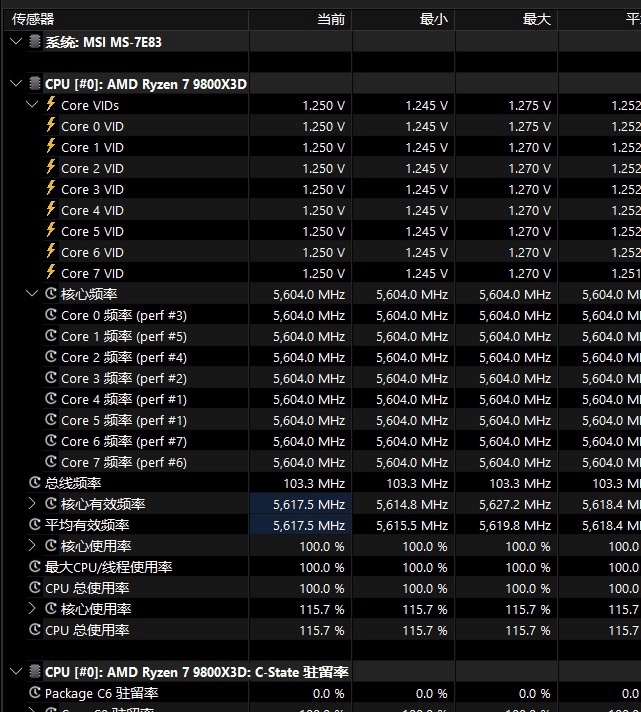Click the highlighted current value of 平均有效频率
This screenshot has height=712, width=641.
coord(309,525)
